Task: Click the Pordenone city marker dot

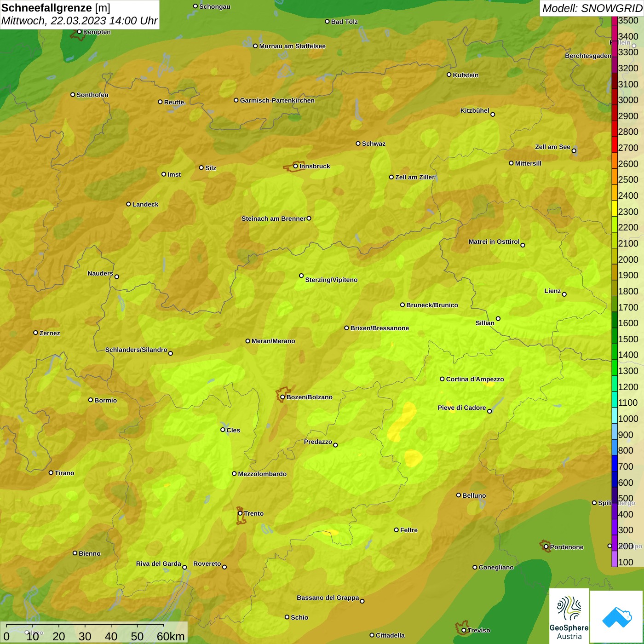Action: tap(546, 547)
